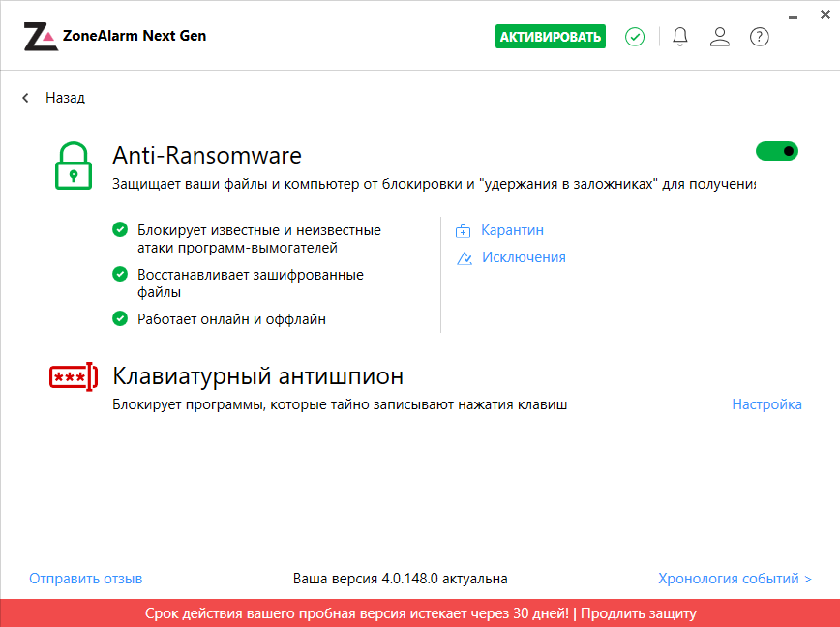Minimize the ZoneAlarm window
Viewport: 840px width, 627px height.
point(793,17)
